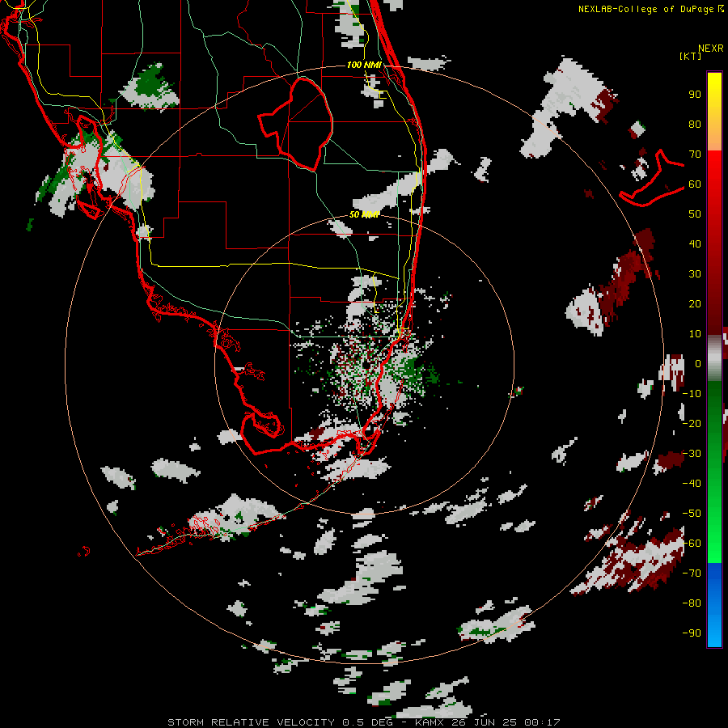Image resolution: width=728 pixels, height=728 pixels.
Task: Click the 80 value on the velocity scale
Action: point(695,124)
